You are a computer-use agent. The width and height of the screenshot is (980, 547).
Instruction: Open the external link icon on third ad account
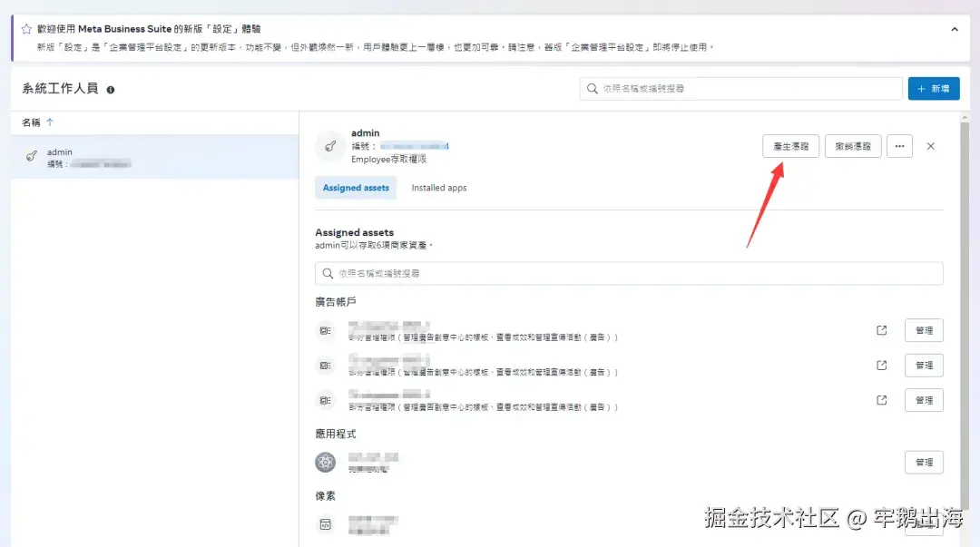(x=880, y=399)
